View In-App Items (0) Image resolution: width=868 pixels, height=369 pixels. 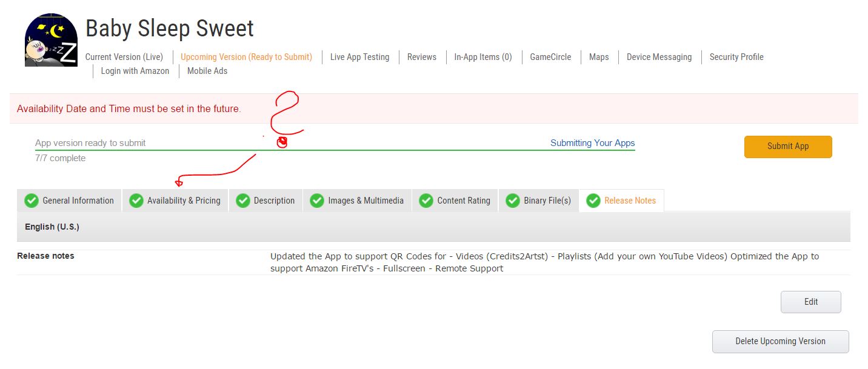[483, 57]
